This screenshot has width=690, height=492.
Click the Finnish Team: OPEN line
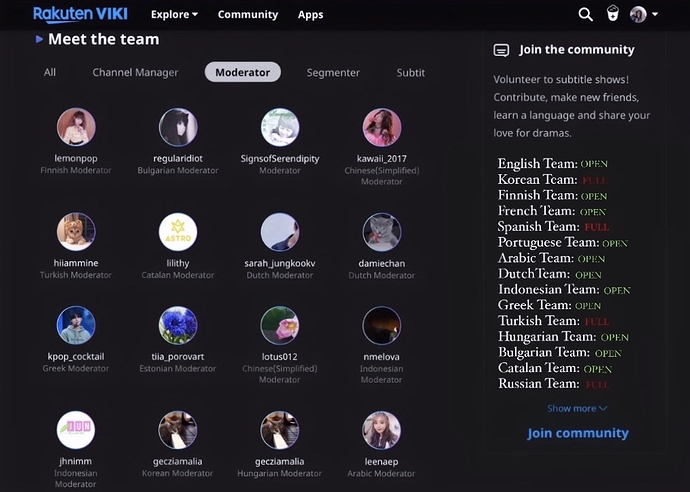(x=553, y=195)
